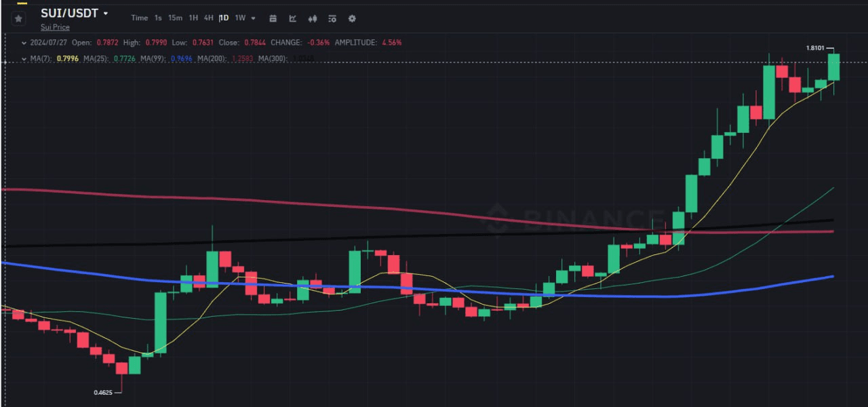Switch to the 1s interval
868x407 pixels.
pyautogui.click(x=158, y=18)
